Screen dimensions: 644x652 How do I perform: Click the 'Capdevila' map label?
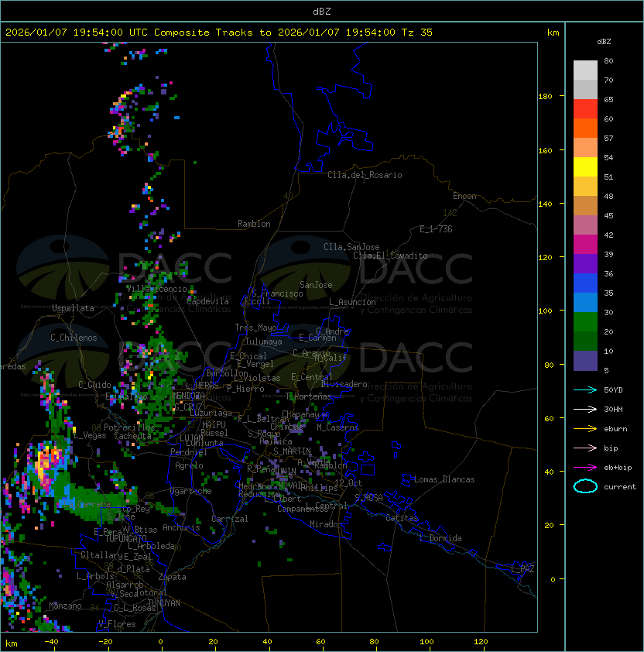pyautogui.click(x=207, y=301)
